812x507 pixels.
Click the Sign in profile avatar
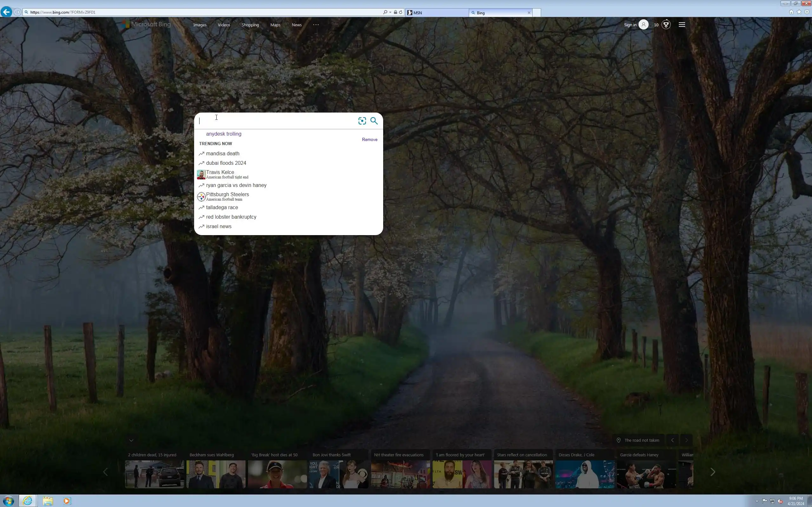point(643,24)
